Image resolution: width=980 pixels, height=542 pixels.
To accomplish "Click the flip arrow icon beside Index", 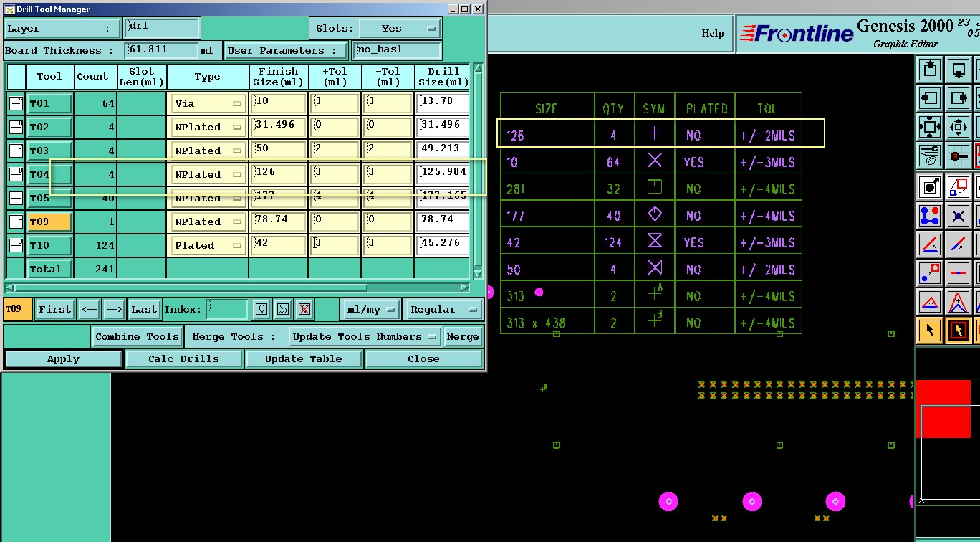I will click(x=283, y=309).
